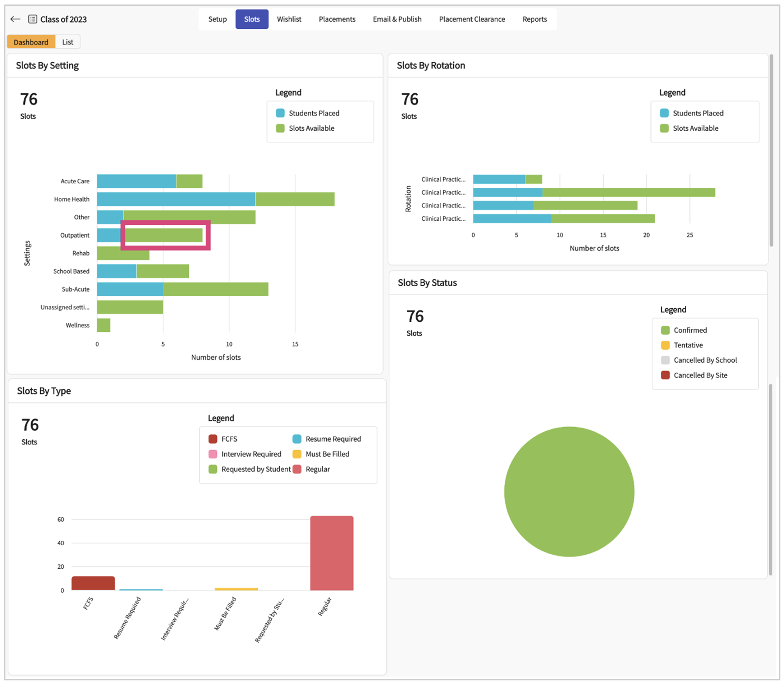
Task: Select the Reports tab
Action: click(x=534, y=19)
